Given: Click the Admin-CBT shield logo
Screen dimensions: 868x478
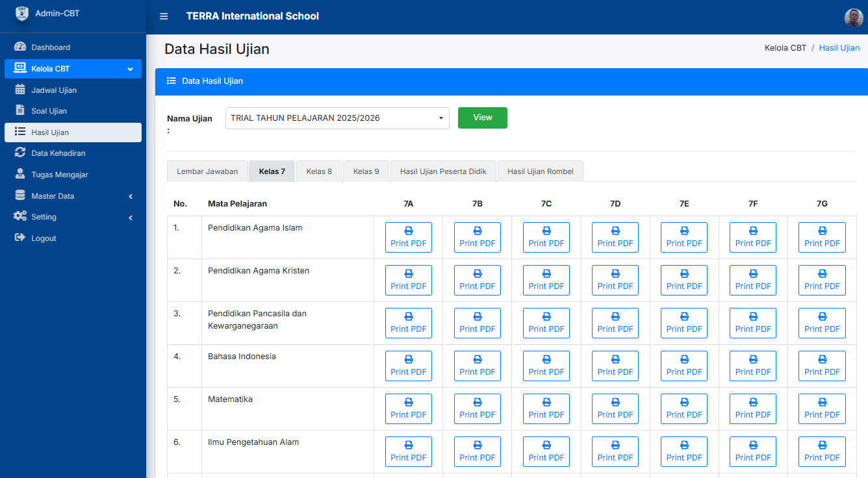Looking at the screenshot, I should click(x=22, y=14).
